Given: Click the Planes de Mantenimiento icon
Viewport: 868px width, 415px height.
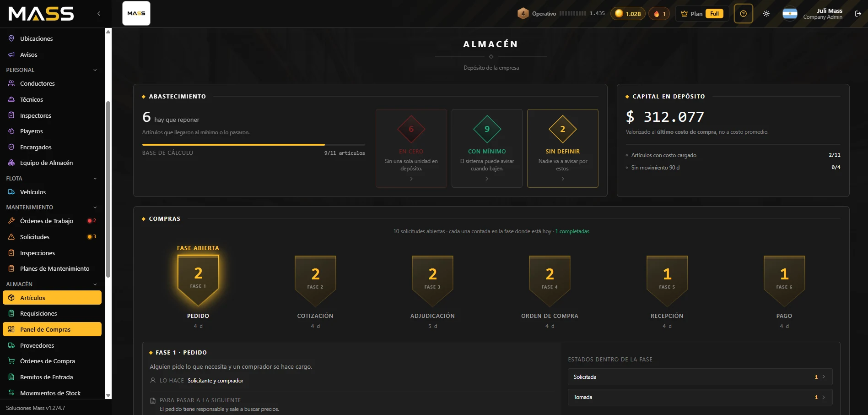Looking at the screenshot, I should click(x=11, y=268).
